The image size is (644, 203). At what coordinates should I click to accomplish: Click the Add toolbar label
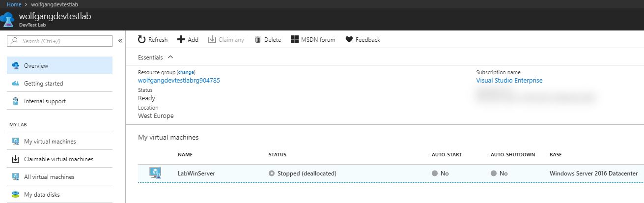pos(193,40)
